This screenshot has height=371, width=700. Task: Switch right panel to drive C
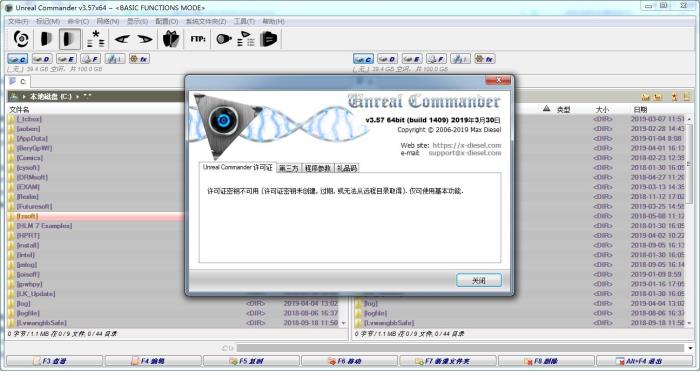point(363,59)
